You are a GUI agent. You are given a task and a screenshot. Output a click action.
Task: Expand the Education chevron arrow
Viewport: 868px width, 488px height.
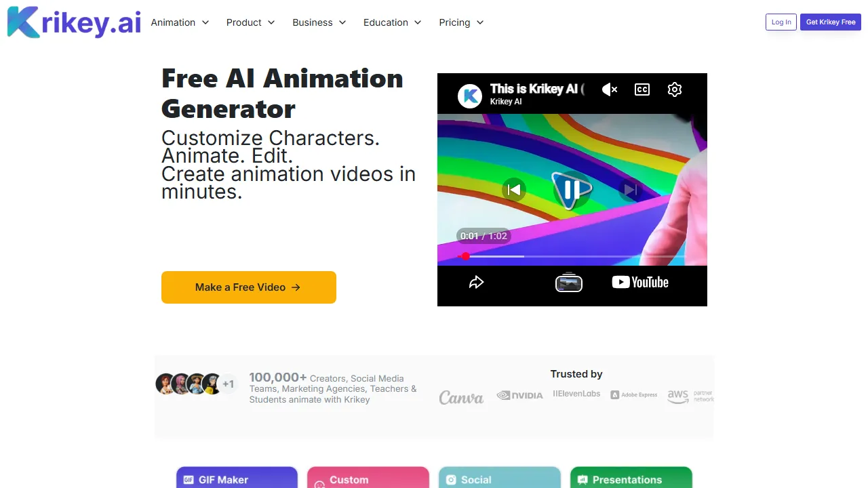pyautogui.click(x=418, y=22)
